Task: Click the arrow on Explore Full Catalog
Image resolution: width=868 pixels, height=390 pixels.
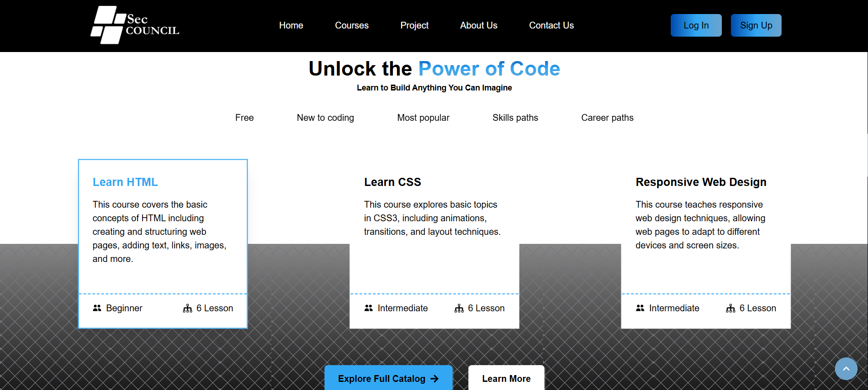Action: (434, 379)
